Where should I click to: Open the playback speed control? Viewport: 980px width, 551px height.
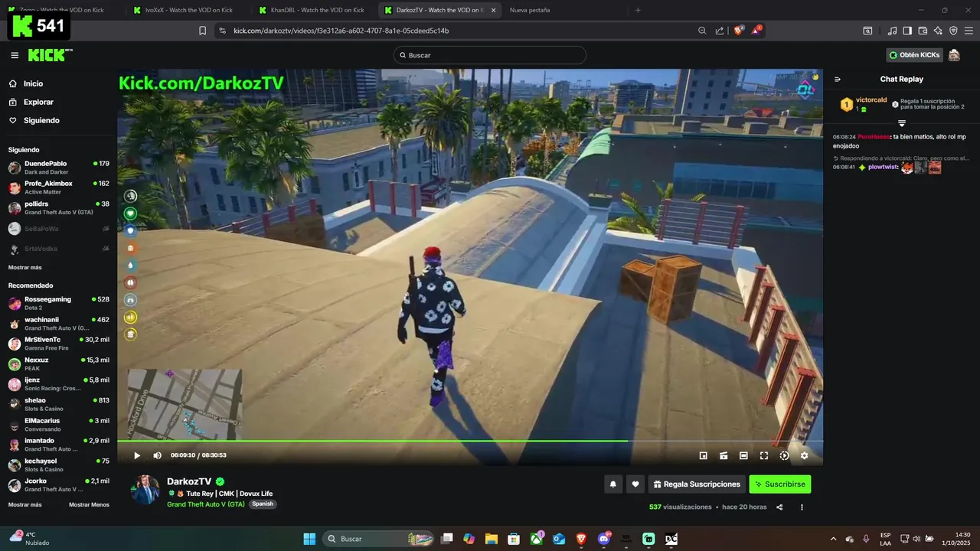click(784, 455)
